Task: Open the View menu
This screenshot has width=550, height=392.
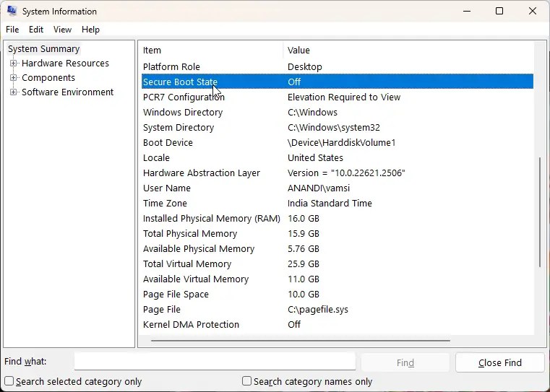Action: pos(62,30)
